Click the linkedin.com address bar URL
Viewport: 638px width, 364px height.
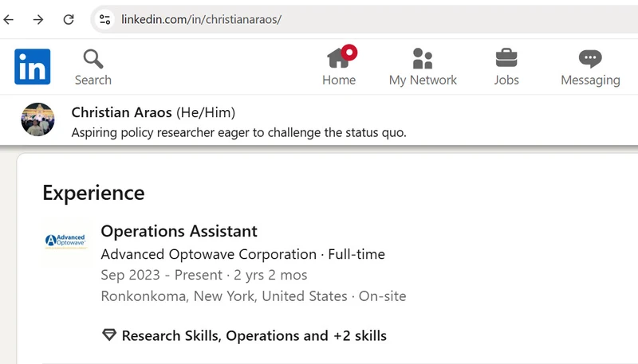[x=201, y=19]
